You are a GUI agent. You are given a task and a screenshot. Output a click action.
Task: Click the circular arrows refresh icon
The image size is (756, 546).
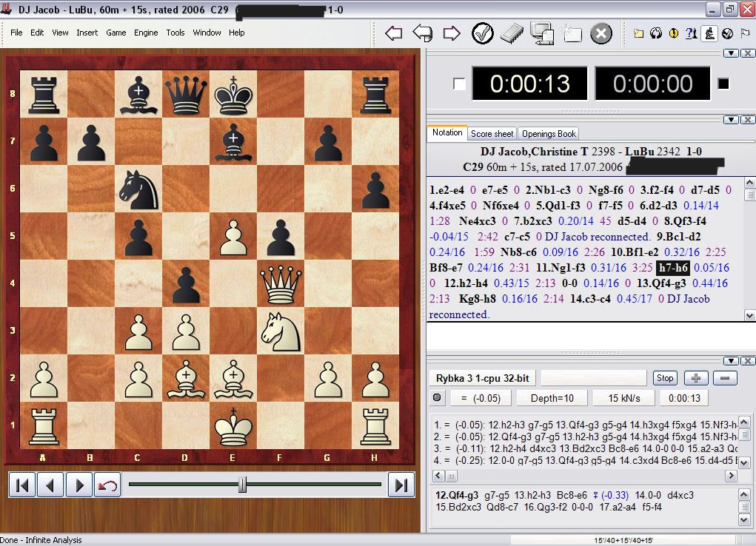tap(656, 33)
